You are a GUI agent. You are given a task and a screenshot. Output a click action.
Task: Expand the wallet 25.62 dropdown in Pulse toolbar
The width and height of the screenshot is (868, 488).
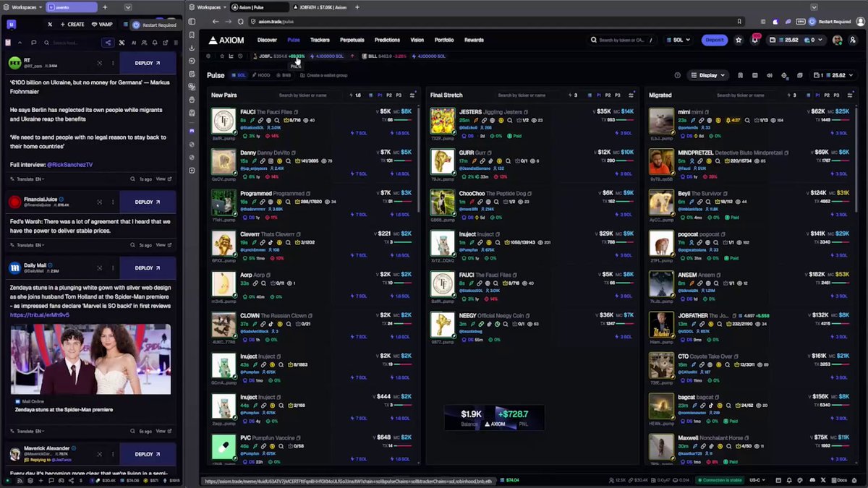click(x=835, y=75)
